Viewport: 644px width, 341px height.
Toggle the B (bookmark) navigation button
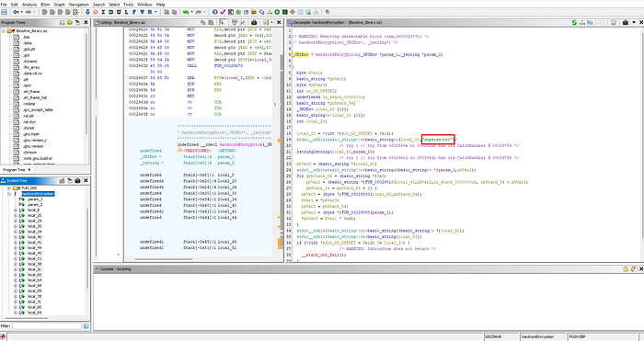(150, 12)
